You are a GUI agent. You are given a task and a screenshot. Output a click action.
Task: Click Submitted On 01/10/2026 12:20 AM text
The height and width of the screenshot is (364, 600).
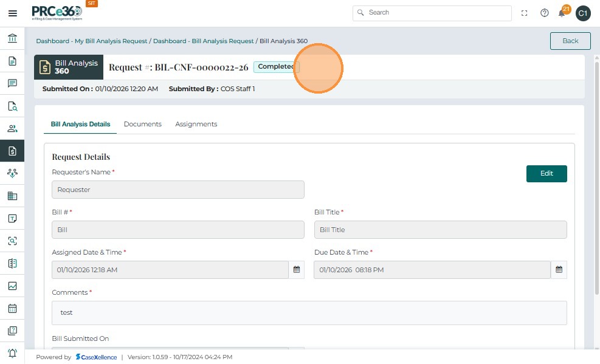click(100, 89)
